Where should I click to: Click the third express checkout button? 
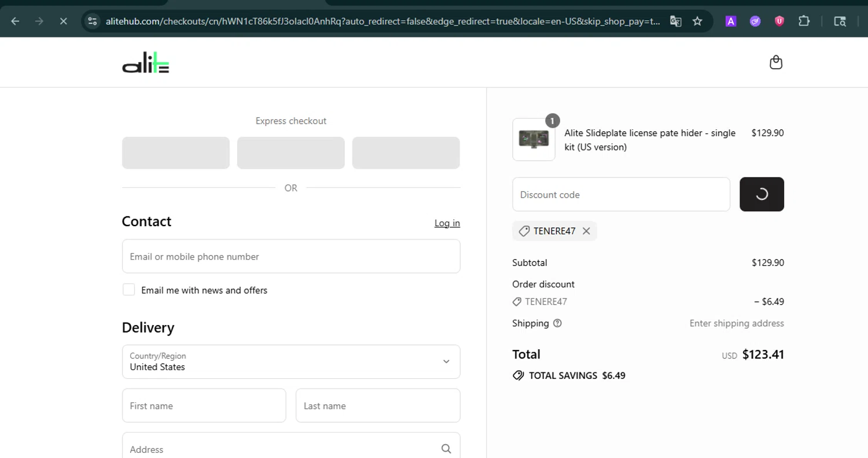click(x=406, y=153)
